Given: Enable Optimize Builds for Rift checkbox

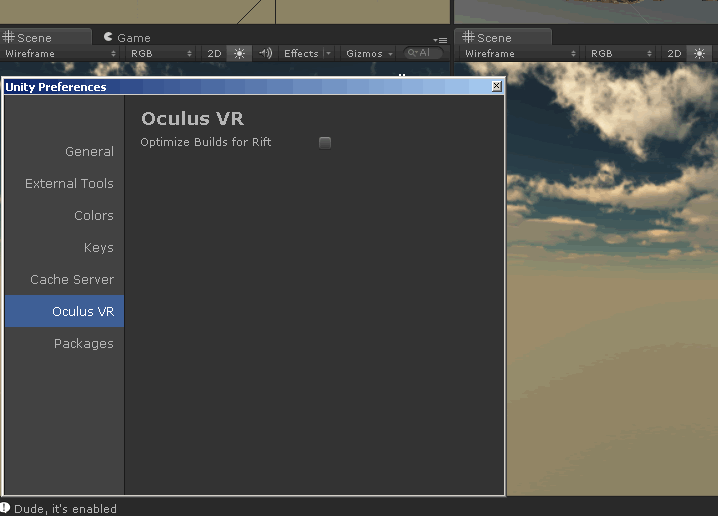Looking at the screenshot, I should tap(325, 143).
